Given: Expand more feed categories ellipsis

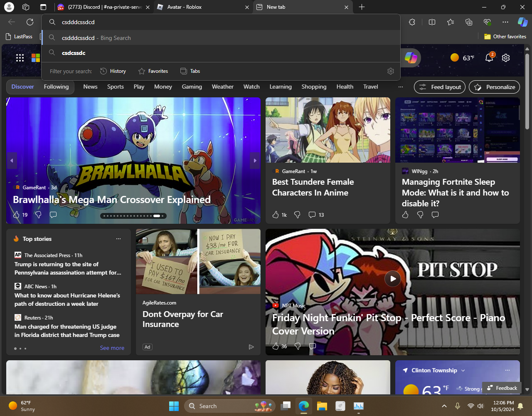Looking at the screenshot, I should (x=401, y=87).
